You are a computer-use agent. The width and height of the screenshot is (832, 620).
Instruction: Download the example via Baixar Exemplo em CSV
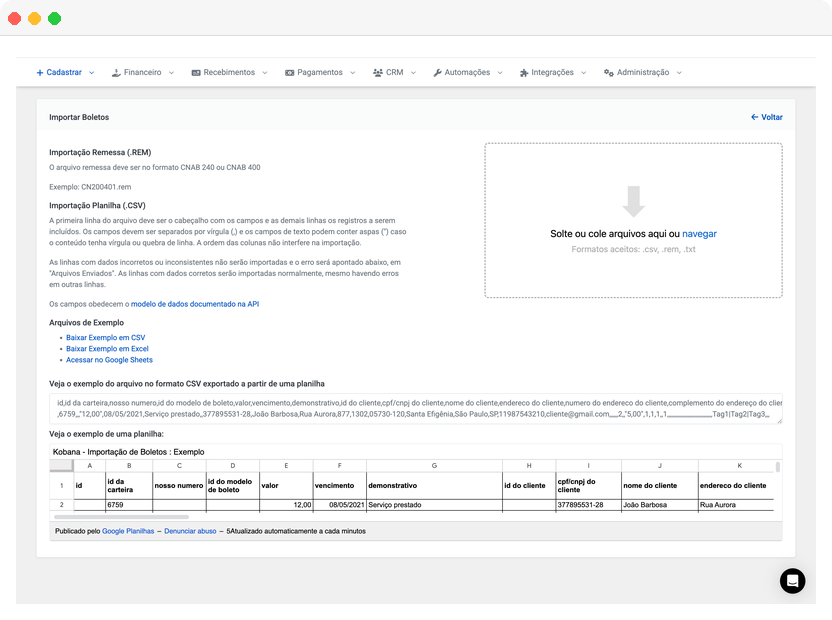105,338
